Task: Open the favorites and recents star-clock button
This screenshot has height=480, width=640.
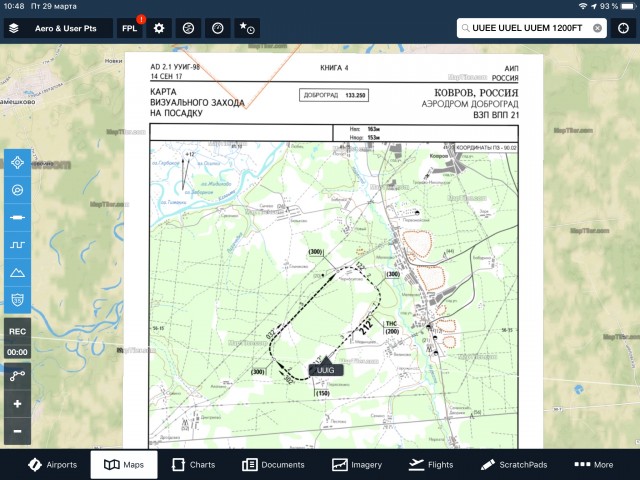Action: coord(247,28)
